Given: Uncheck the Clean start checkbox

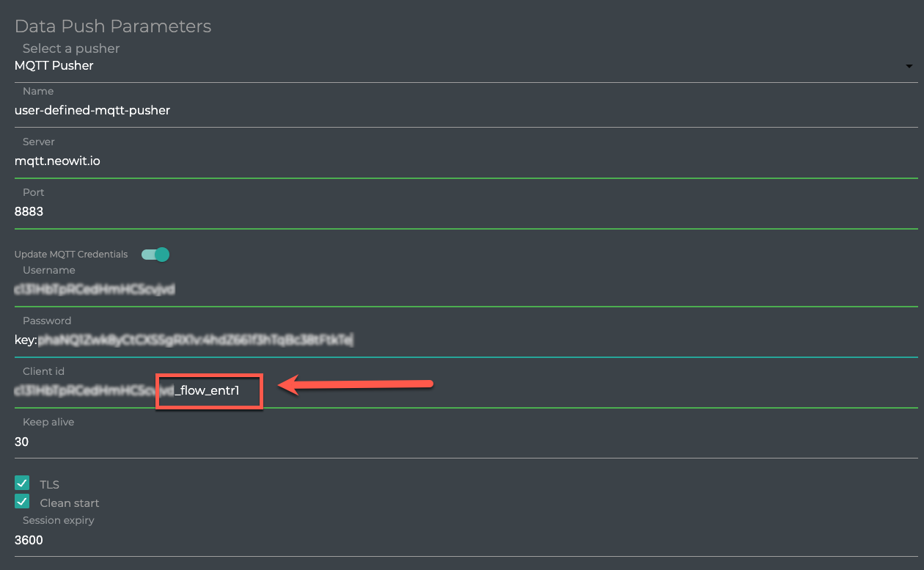Looking at the screenshot, I should pos(22,503).
